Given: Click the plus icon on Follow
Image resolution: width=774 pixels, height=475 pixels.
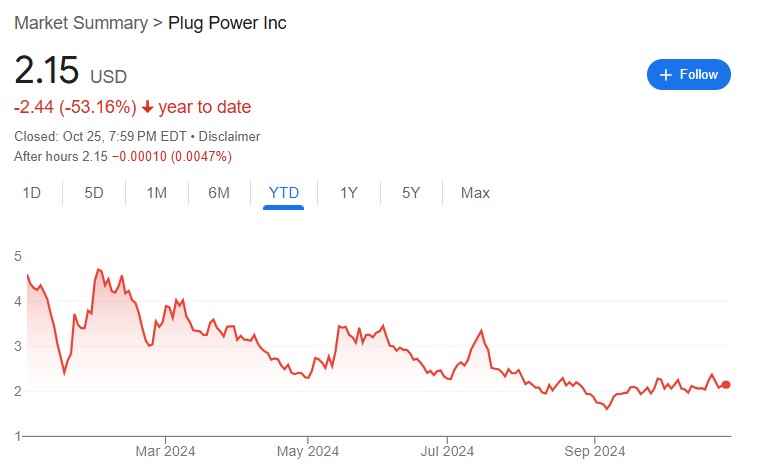Looking at the screenshot, I should click(x=665, y=74).
